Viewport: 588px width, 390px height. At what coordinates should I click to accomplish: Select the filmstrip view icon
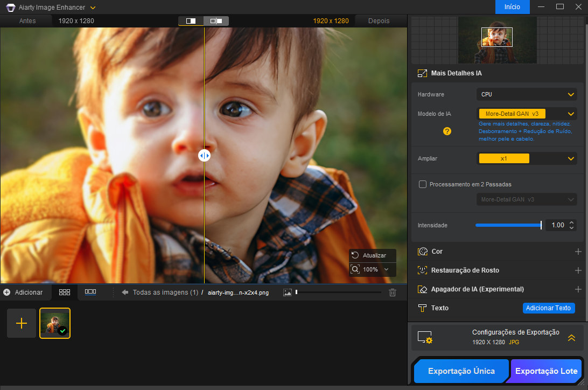tap(90, 292)
